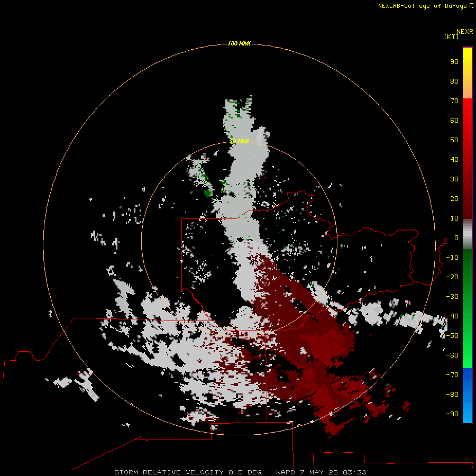Click the -60 knot scale label

452,355
